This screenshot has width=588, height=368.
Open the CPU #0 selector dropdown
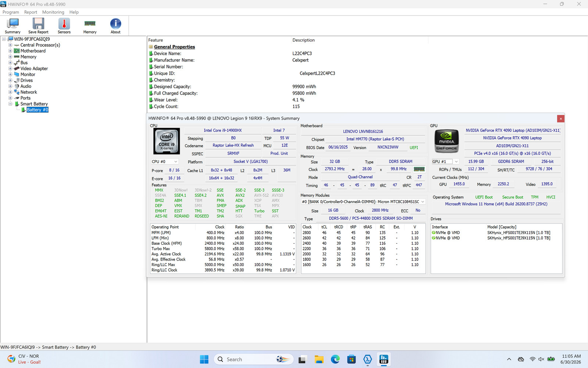[x=165, y=162]
